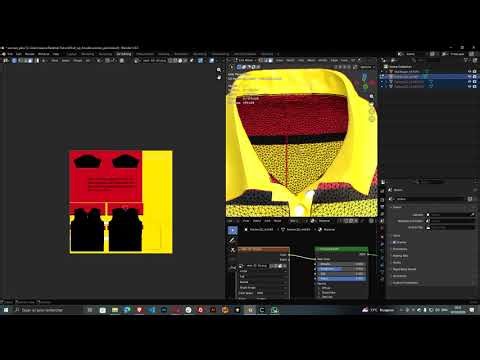Click the Alpha slider in Principled BSDF
480x360 pixels.
pyautogui.click(x=341, y=278)
